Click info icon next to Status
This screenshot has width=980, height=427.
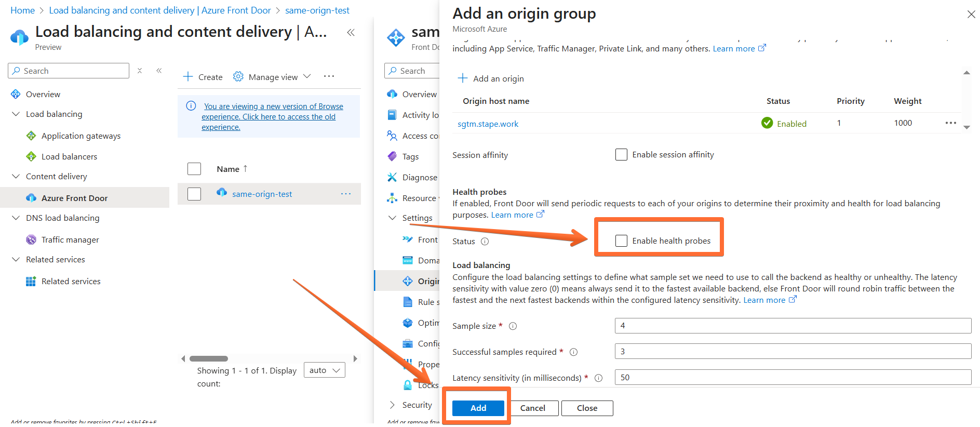[x=485, y=242]
